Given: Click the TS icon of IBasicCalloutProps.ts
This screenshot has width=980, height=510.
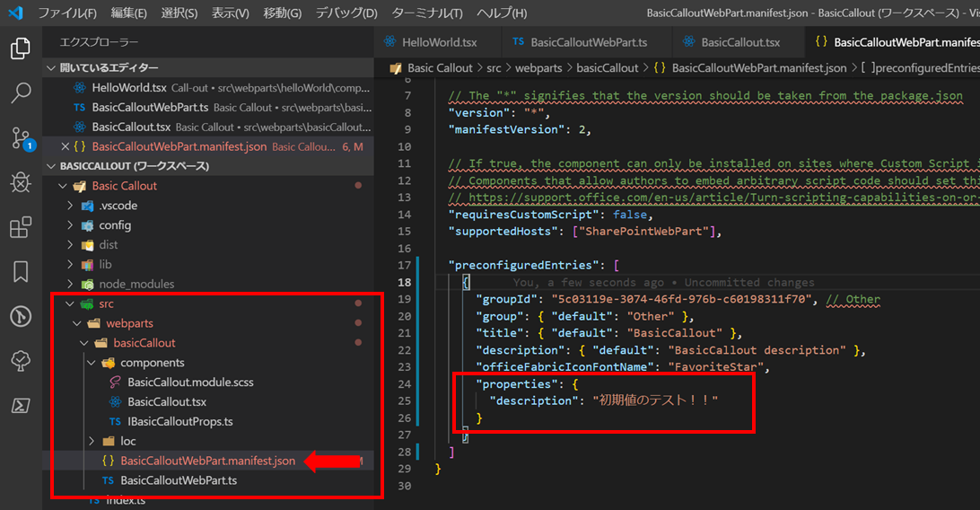Looking at the screenshot, I should 115,421.
